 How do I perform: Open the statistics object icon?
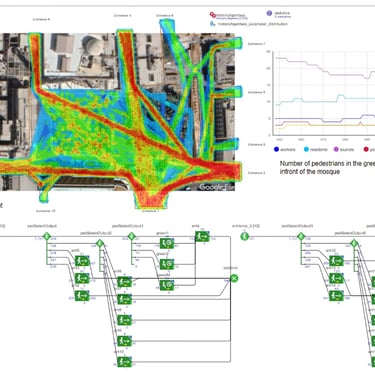(269, 13)
